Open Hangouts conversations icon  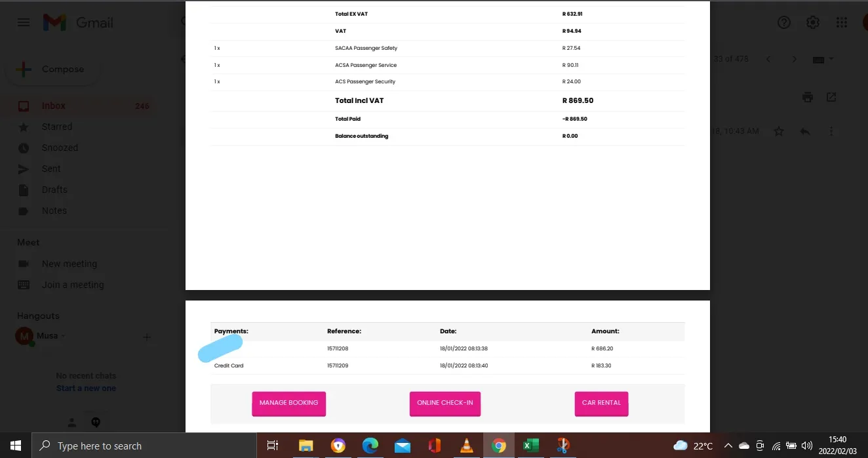(x=96, y=423)
